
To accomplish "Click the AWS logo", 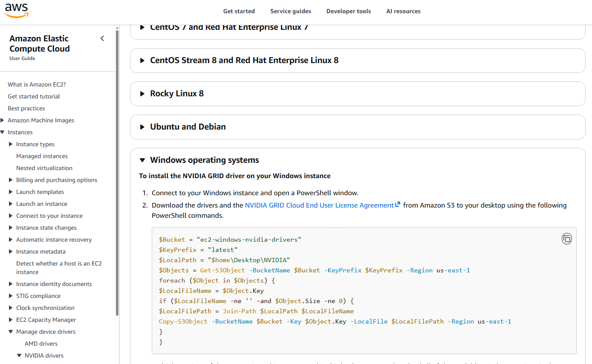I will (x=16, y=11).
